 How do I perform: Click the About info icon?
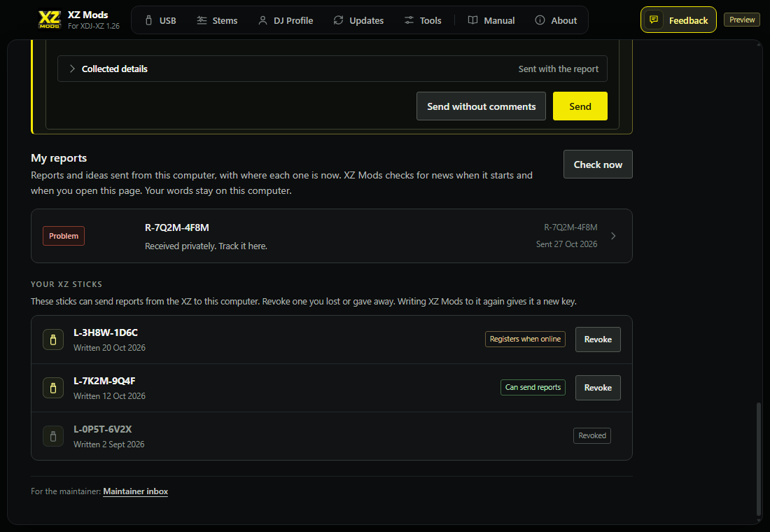coord(540,20)
